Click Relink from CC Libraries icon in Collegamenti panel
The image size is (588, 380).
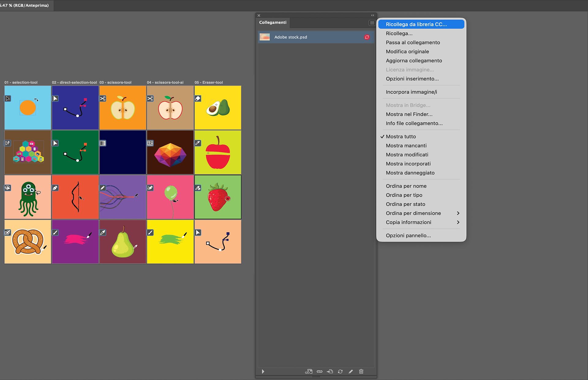coord(309,371)
